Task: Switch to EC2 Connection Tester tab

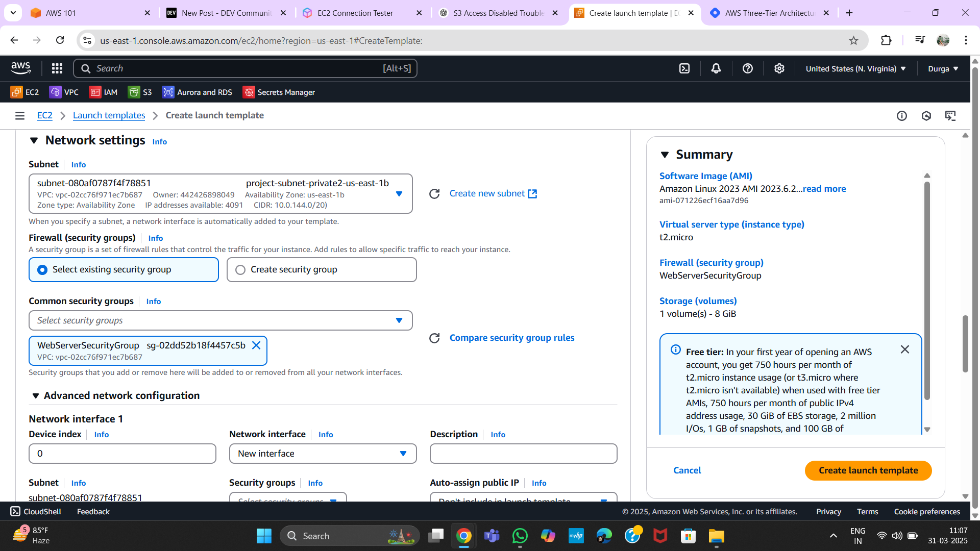Action: (362, 13)
